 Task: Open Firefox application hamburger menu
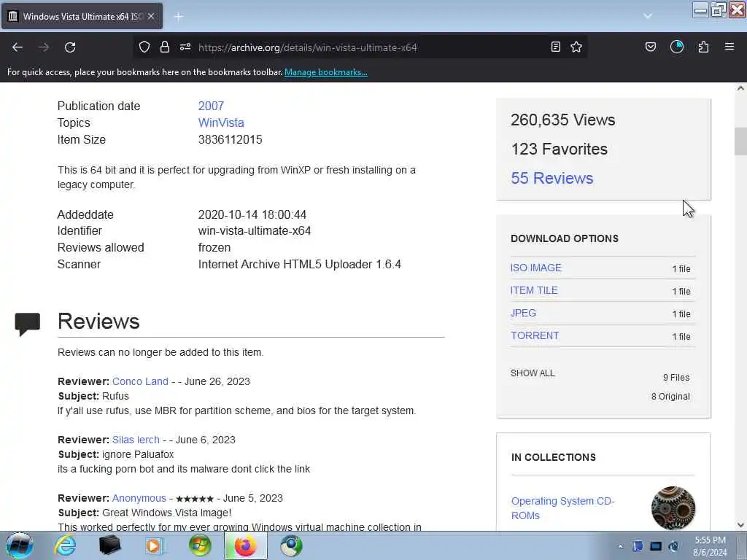click(729, 47)
